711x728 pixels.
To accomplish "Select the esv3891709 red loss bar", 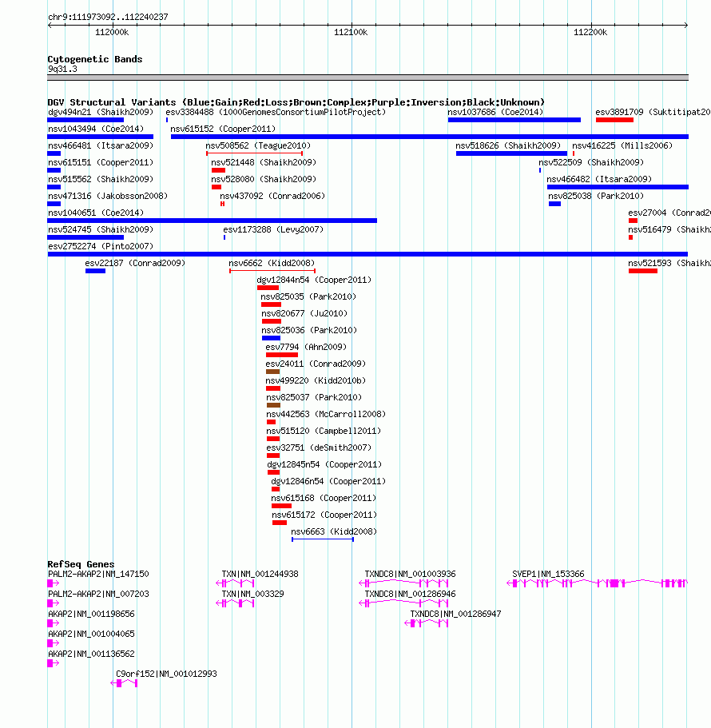I will coord(614,120).
